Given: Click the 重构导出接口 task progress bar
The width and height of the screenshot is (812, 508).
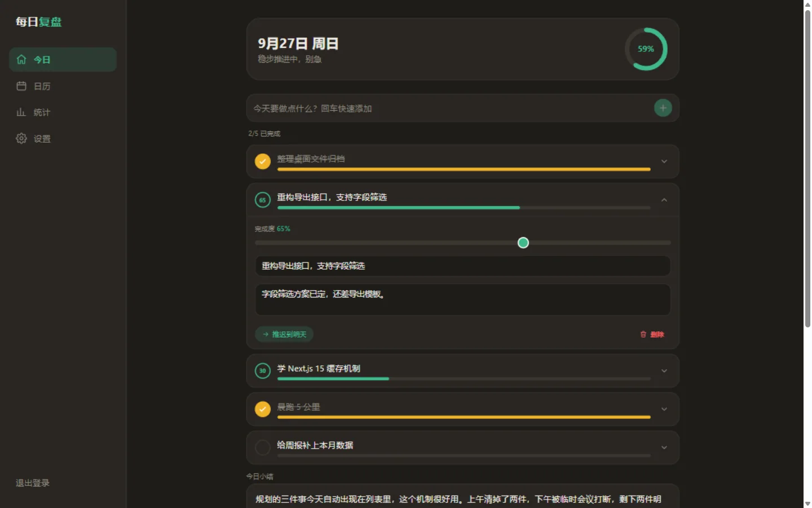Looking at the screenshot, I should (464, 208).
